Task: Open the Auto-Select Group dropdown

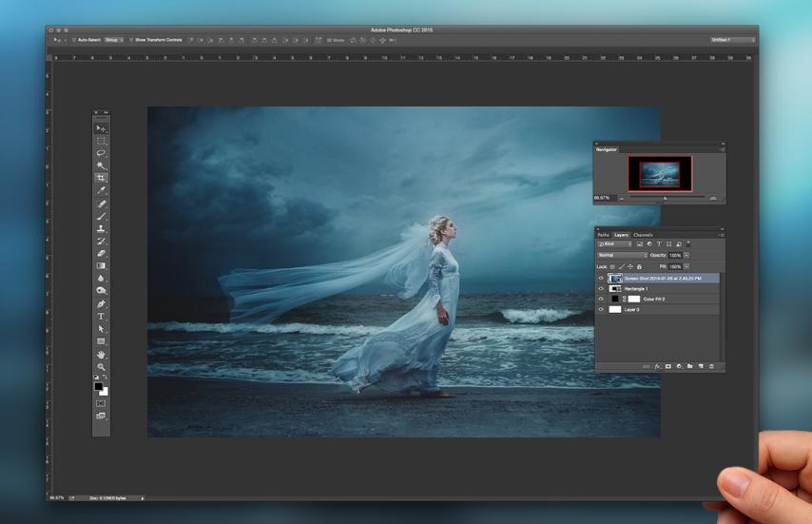Action: 114,40
